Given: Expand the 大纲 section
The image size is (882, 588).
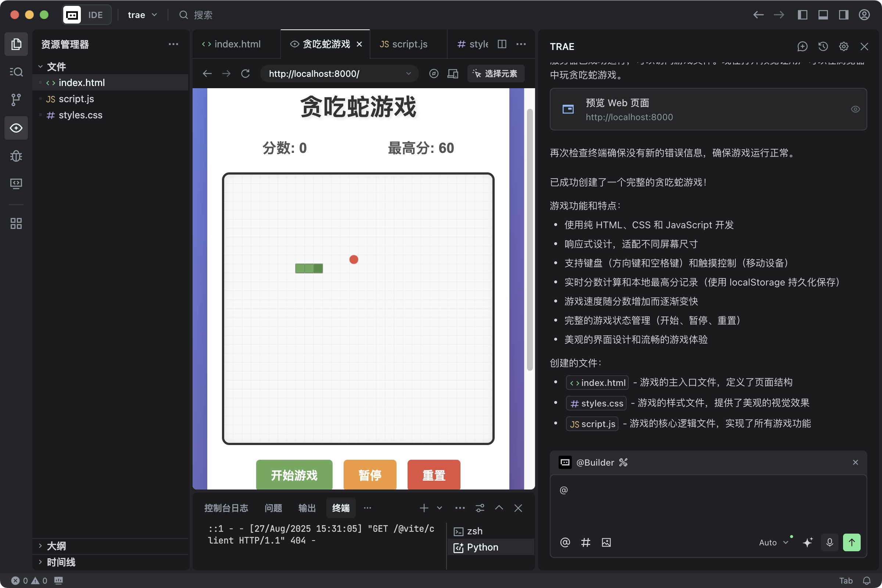Looking at the screenshot, I should (x=40, y=546).
